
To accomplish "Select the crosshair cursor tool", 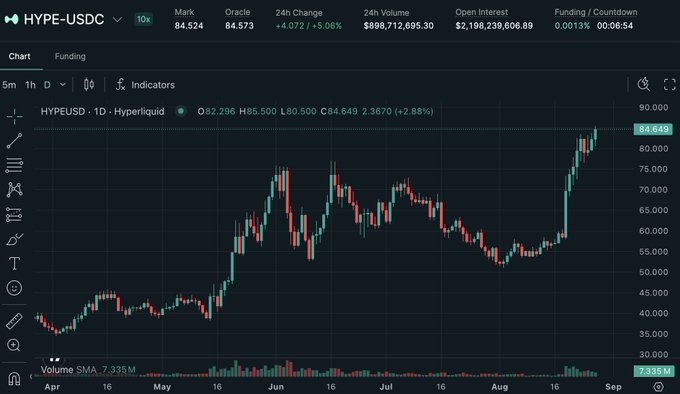I will point(14,117).
